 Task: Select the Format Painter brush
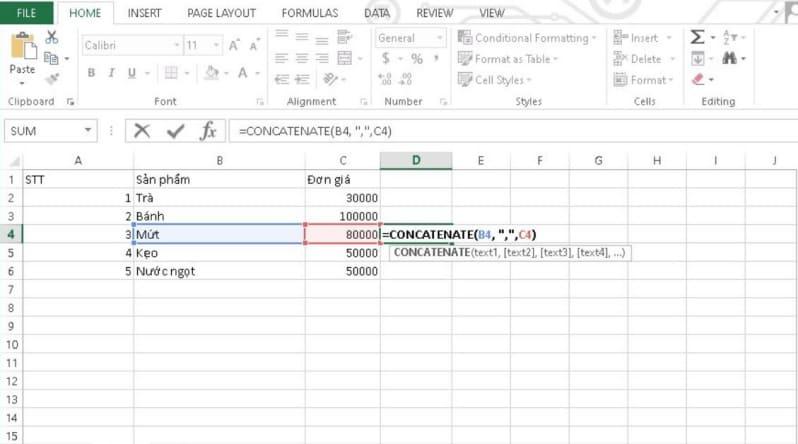[x=52, y=79]
